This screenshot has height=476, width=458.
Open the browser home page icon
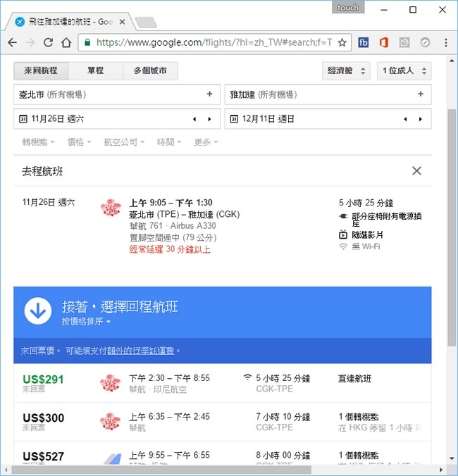tap(66, 42)
